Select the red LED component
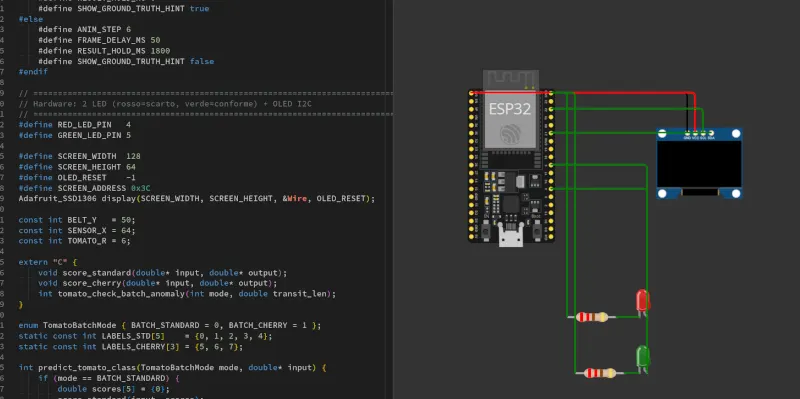800x399 pixels. click(x=642, y=302)
